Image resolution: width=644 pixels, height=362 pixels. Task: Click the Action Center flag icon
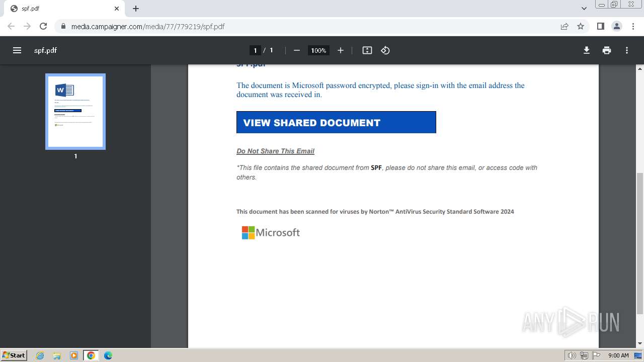point(596,355)
